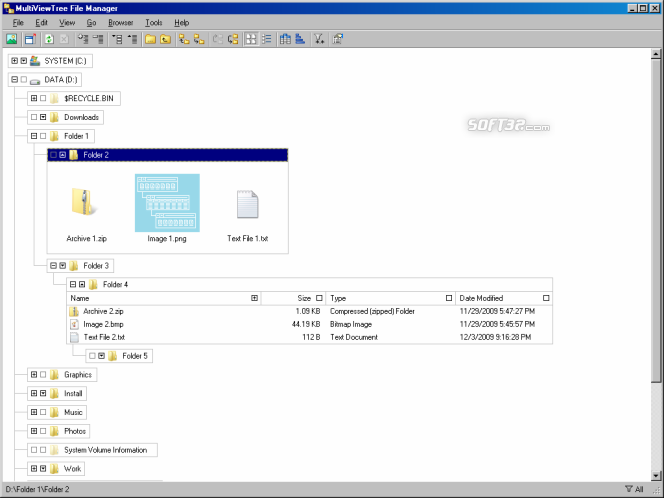
Task: Click the filter funnel toolbar icon
Action: pos(318,39)
